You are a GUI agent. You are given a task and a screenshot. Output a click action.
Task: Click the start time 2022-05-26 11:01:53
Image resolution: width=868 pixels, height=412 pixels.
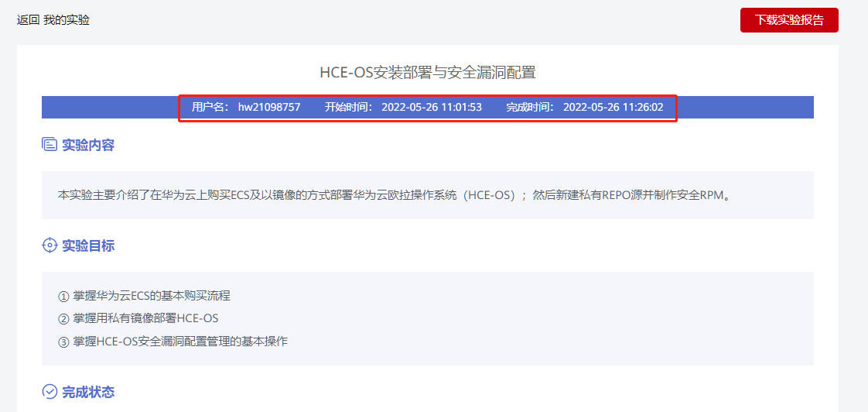432,107
